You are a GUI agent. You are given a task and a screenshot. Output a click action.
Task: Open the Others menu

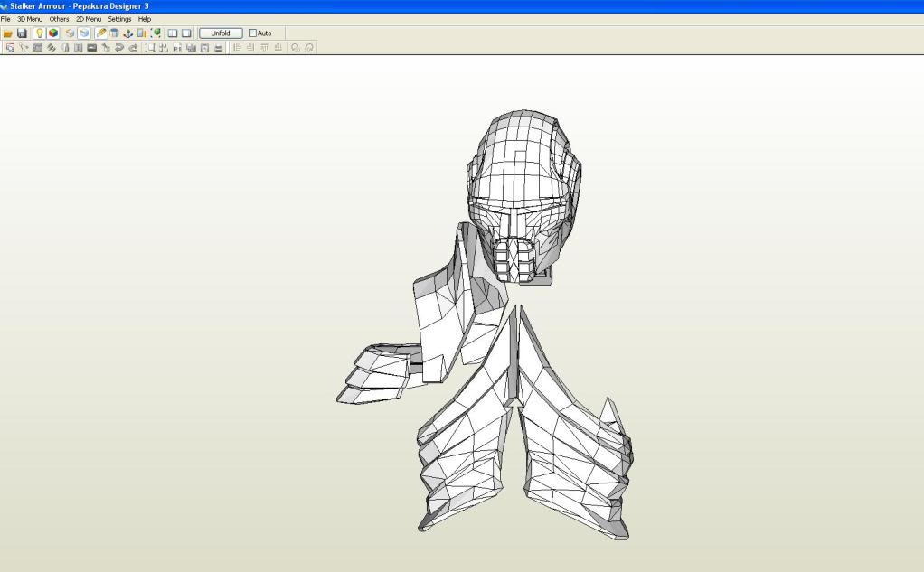59,19
